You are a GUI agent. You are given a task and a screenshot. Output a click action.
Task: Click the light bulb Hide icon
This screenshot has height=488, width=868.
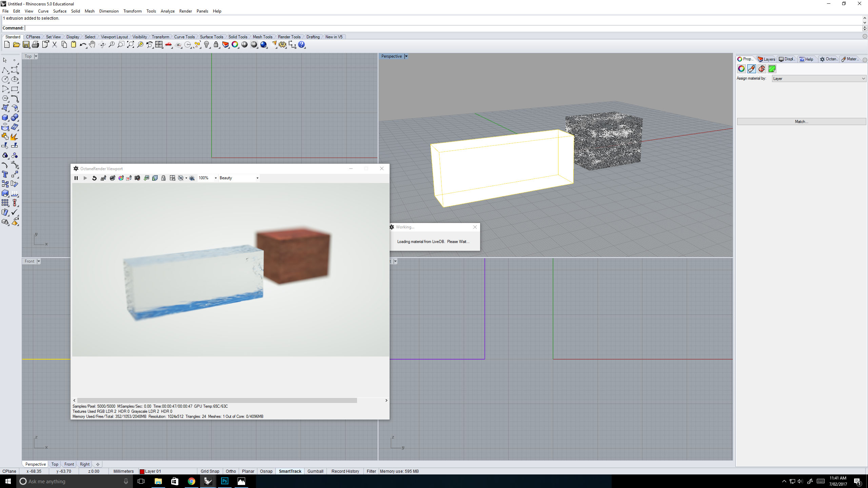click(206, 45)
